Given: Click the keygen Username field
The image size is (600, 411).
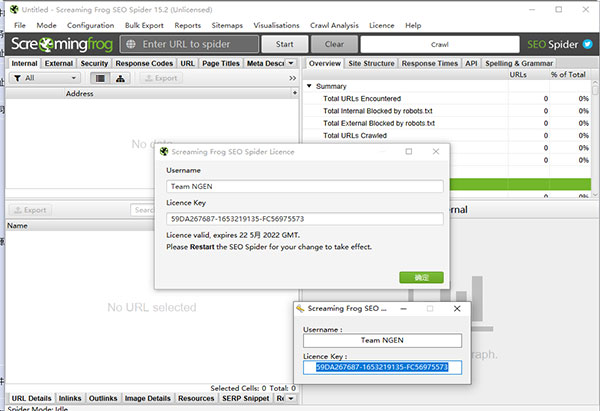Looking at the screenshot, I should (x=382, y=340).
